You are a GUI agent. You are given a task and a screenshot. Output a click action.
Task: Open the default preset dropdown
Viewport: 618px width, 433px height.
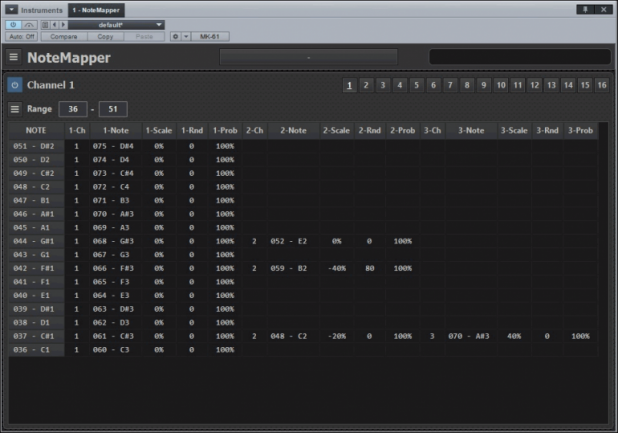[x=116, y=24]
